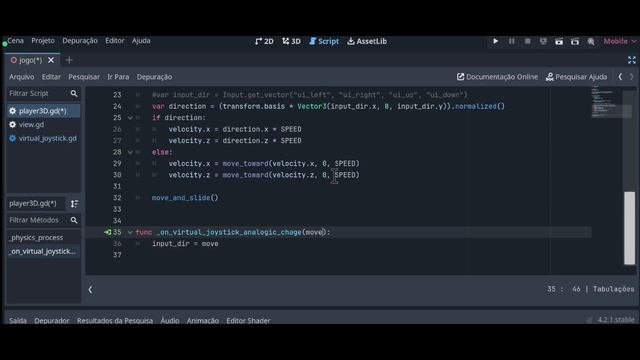This screenshot has height=360, width=640.
Task: Run the project with Play button
Action: pyautogui.click(x=495, y=41)
